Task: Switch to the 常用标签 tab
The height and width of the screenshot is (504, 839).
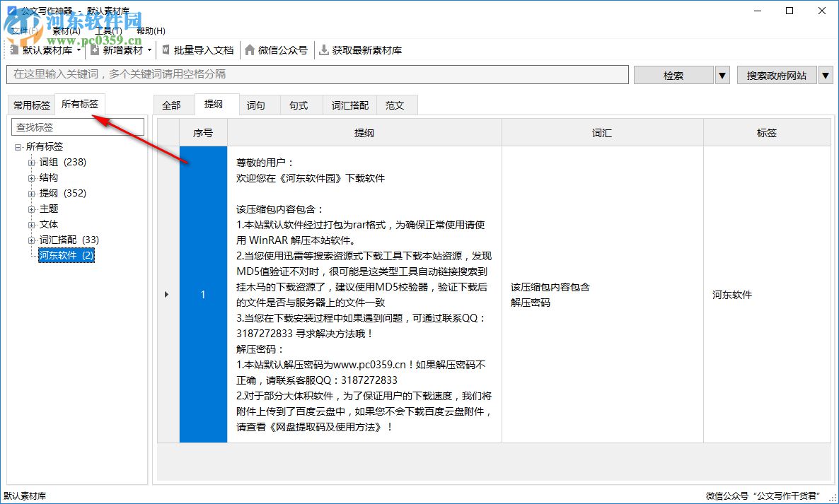Action: click(x=32, y=105)
